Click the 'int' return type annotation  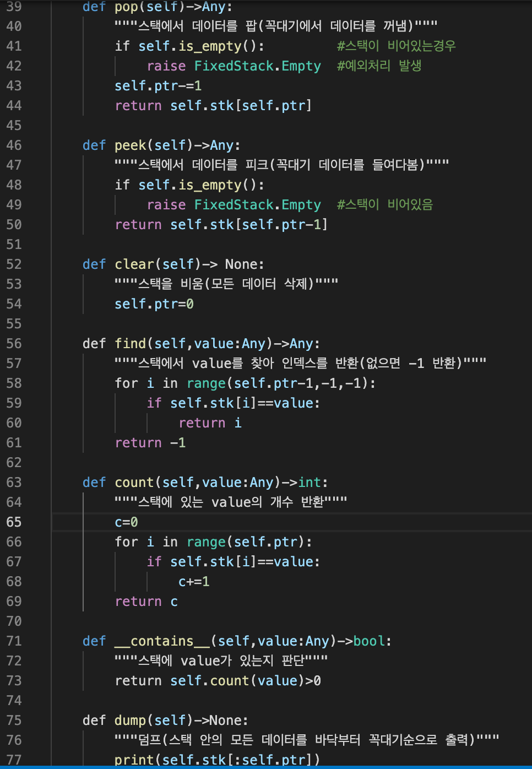coord(310,483)
